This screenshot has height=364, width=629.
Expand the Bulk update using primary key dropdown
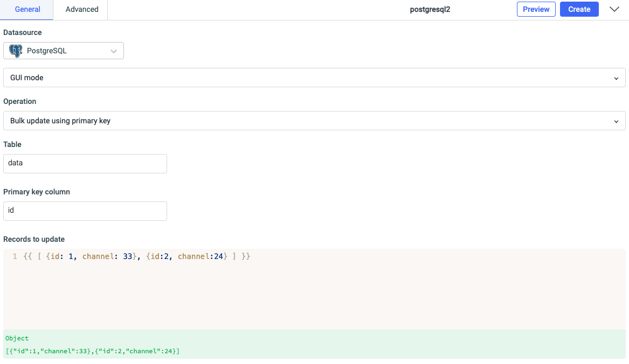(314, 121)
